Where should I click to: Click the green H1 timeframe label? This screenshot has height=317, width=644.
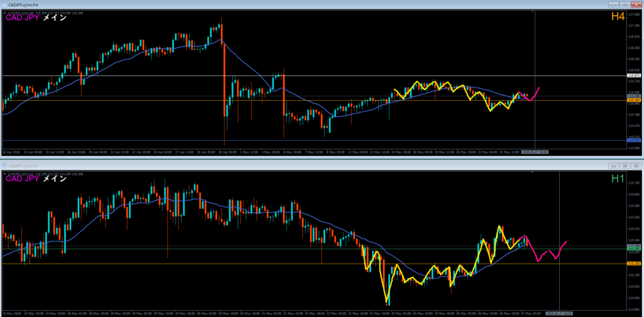coord(618,179)
